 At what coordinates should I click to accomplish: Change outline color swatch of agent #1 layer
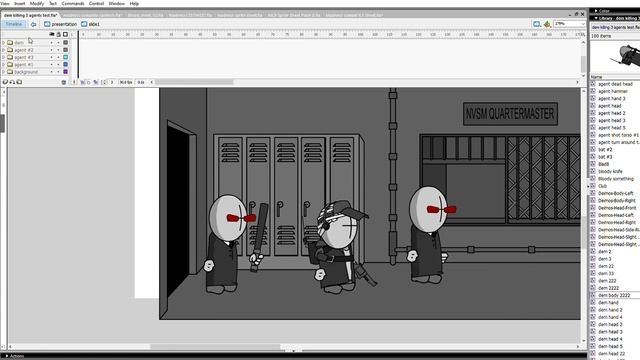pyautogui.click(x=65, y=64)
